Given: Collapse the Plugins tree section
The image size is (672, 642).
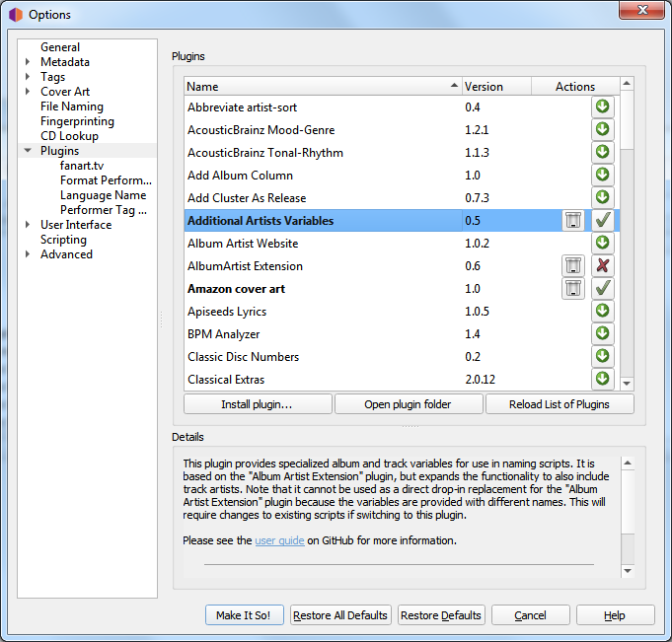Looking at the screenshot, I should click(28, 151).
